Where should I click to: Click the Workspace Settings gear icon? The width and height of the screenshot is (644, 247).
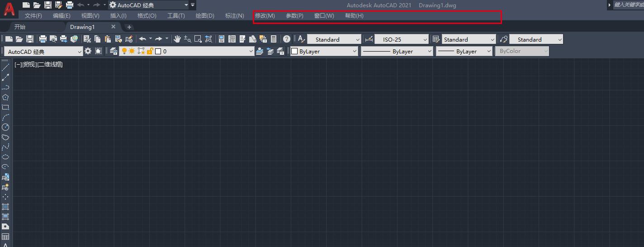[x=88, y=51]
